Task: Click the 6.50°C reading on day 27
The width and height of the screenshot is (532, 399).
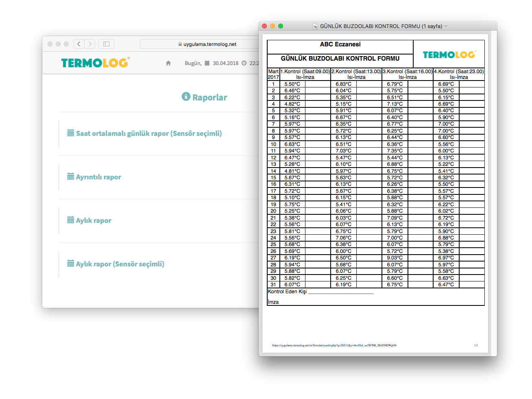Action: (x=344, y=258)
